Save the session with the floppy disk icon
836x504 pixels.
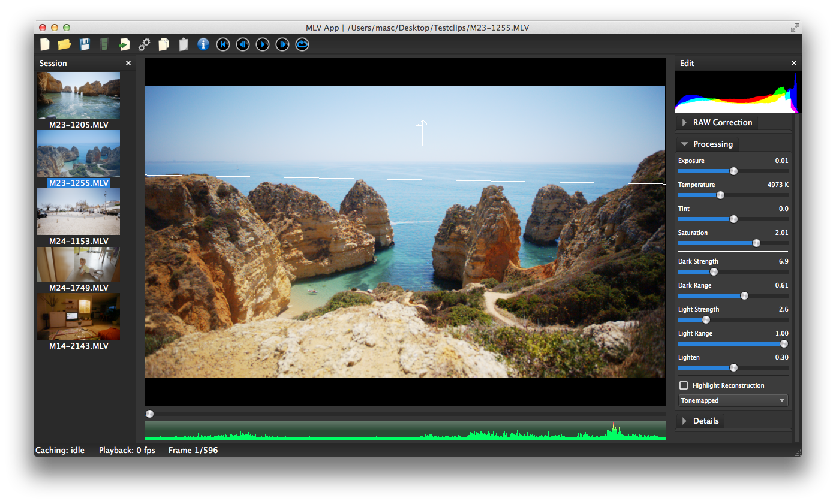85,44
